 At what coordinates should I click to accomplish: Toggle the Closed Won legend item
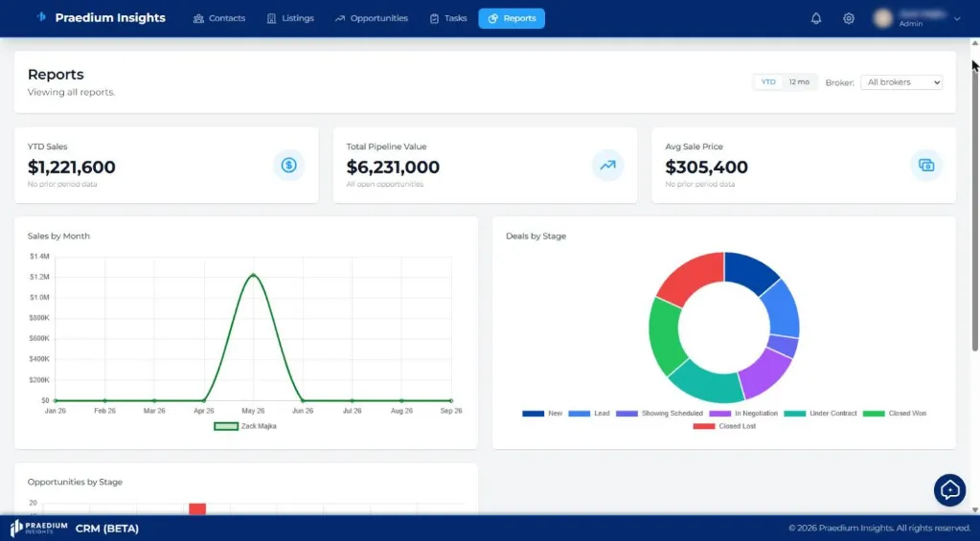pyautogui.click(x=895, y=414)
